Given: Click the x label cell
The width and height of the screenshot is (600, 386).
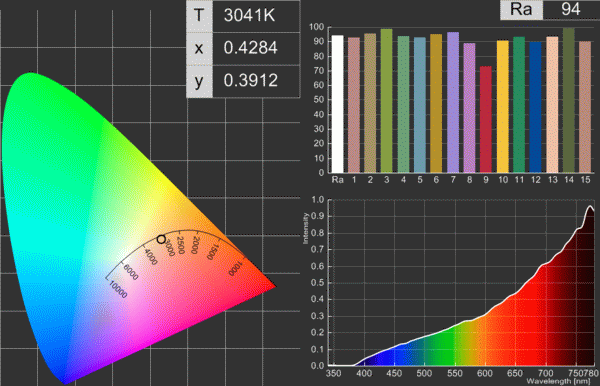Looking at the screenshot, I should (199, 49).
